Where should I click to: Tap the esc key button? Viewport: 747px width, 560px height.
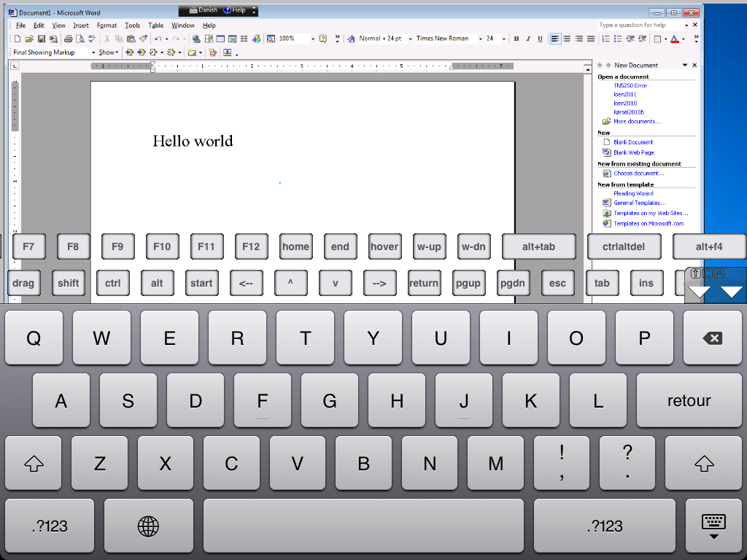point(557,283)
